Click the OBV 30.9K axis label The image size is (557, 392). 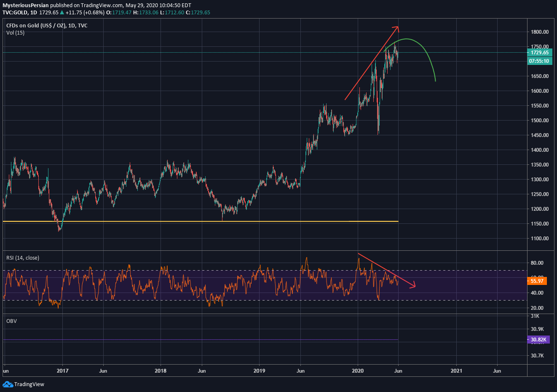(x=537, y=329)
